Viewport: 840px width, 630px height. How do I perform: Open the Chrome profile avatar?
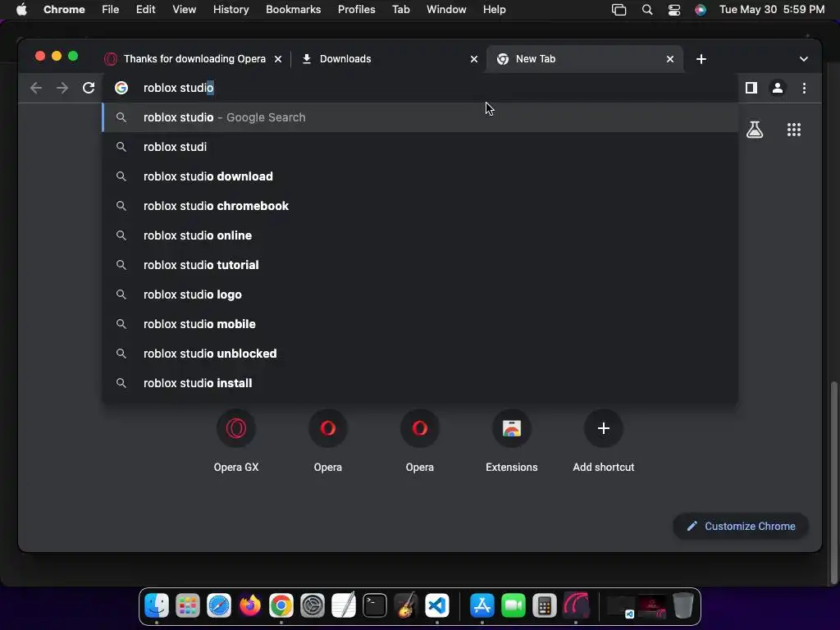778,88
